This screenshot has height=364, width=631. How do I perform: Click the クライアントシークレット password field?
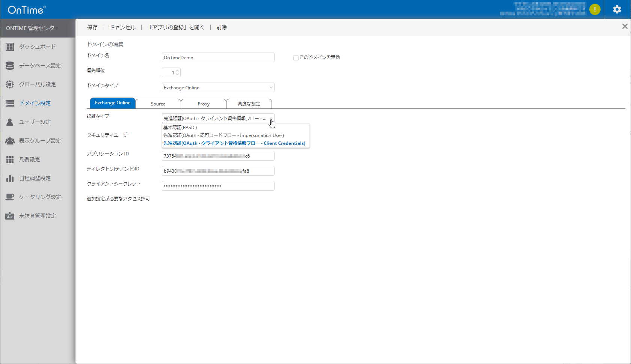click(218, 186)
